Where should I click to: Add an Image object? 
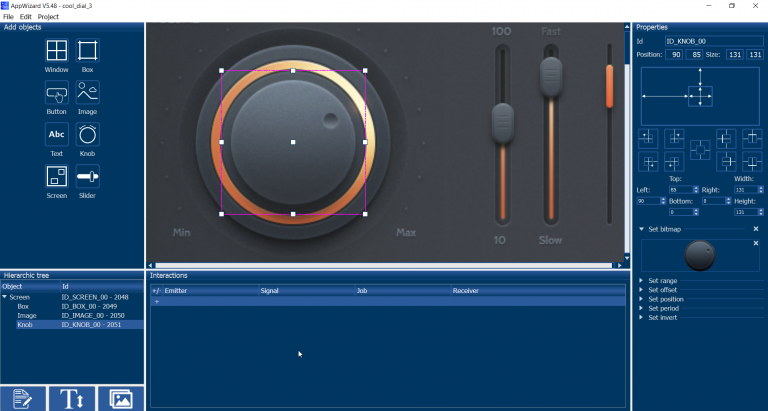(88, 93)
